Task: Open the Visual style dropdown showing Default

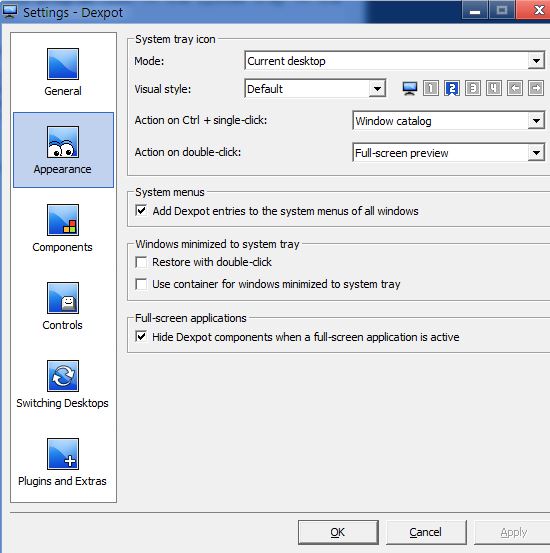Action: [315, 89]
